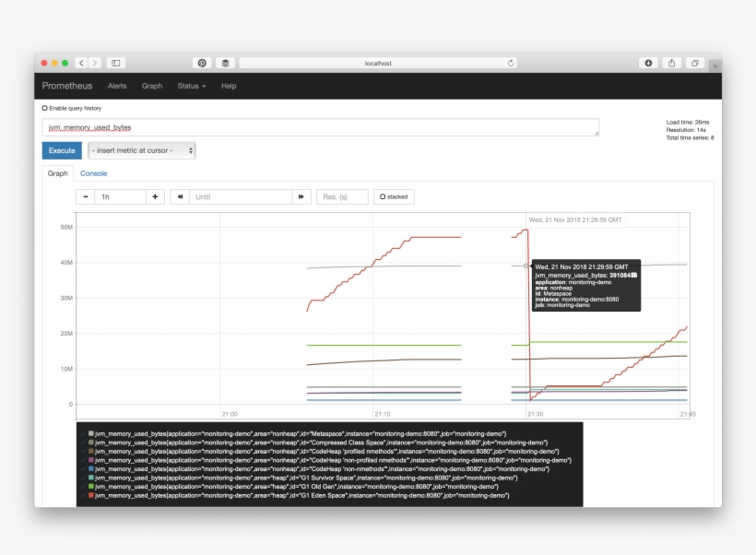Enable query history checkbox
Image resolution: width=756 pixels, height=555 pixels.
(44, 108)
